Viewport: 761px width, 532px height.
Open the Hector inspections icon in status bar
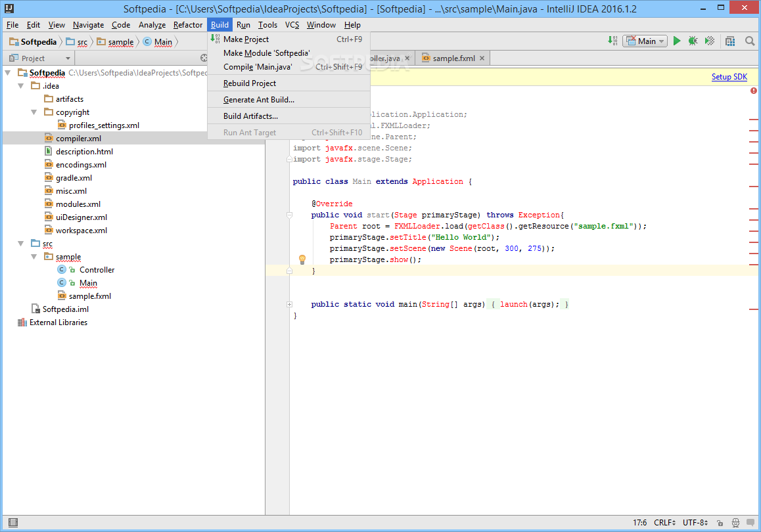[735, 523]
